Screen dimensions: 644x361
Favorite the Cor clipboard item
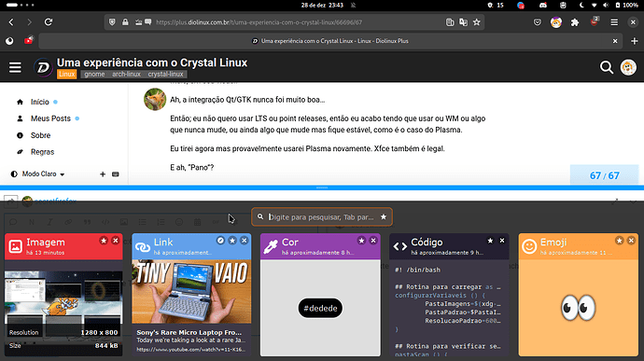pyautogui.click(x=361, y=241)
